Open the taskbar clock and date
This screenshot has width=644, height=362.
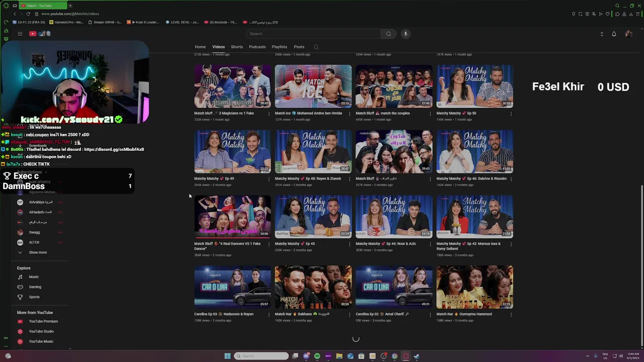tap(633, 356)
